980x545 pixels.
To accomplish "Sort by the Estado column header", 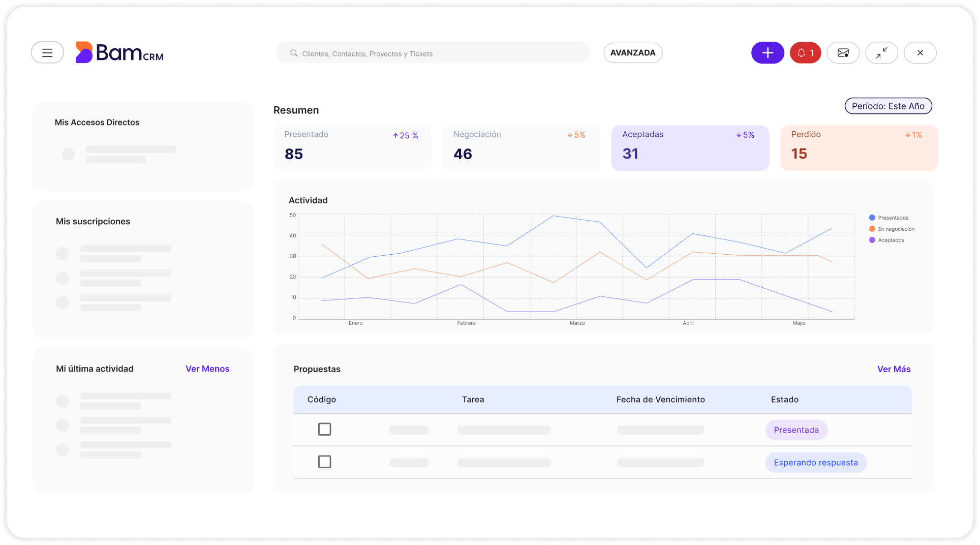I will (x=785, y=400).
